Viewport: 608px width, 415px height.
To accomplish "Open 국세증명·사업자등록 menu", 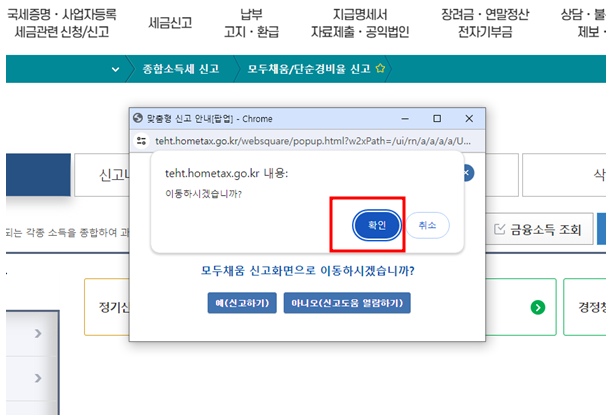I will (62, 23).
